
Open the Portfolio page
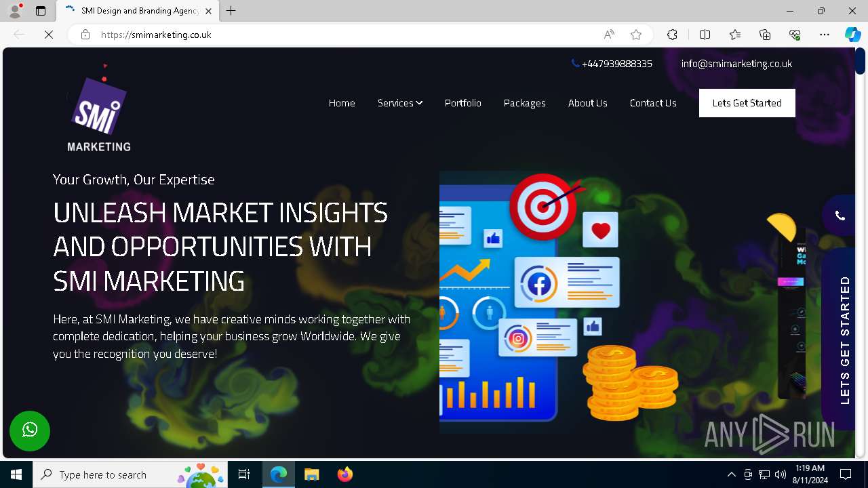463,103
